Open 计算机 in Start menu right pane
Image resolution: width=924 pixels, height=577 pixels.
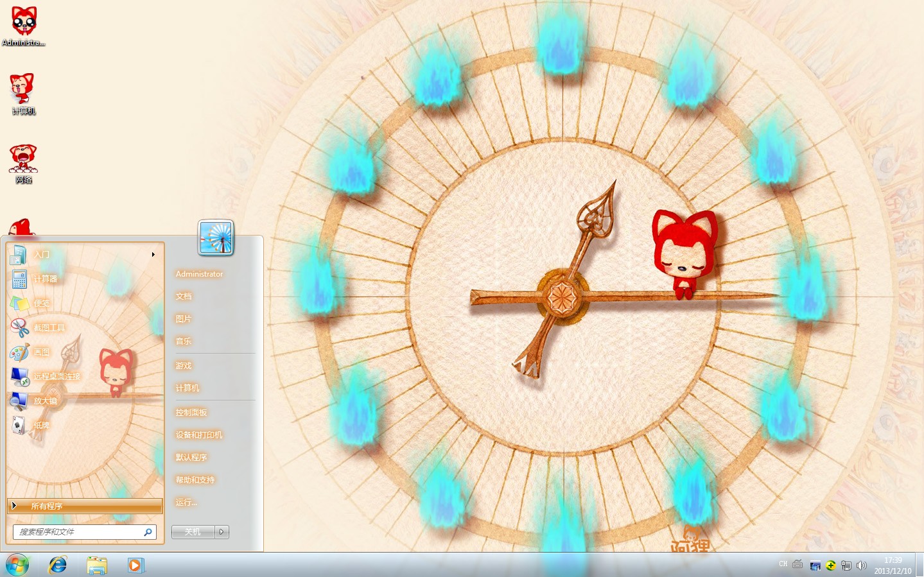(187, 388)
